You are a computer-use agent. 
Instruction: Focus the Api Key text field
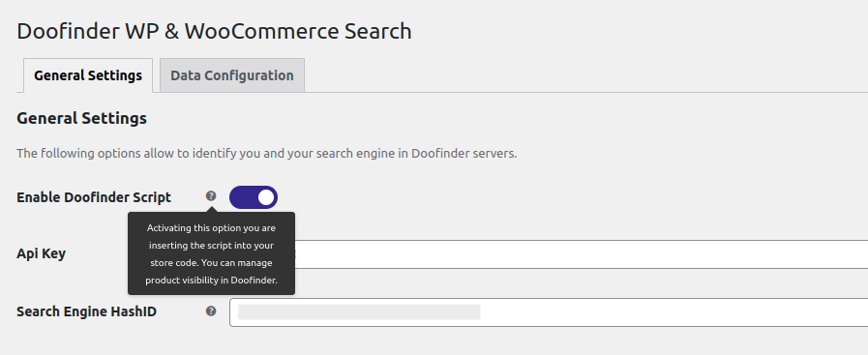582,254
